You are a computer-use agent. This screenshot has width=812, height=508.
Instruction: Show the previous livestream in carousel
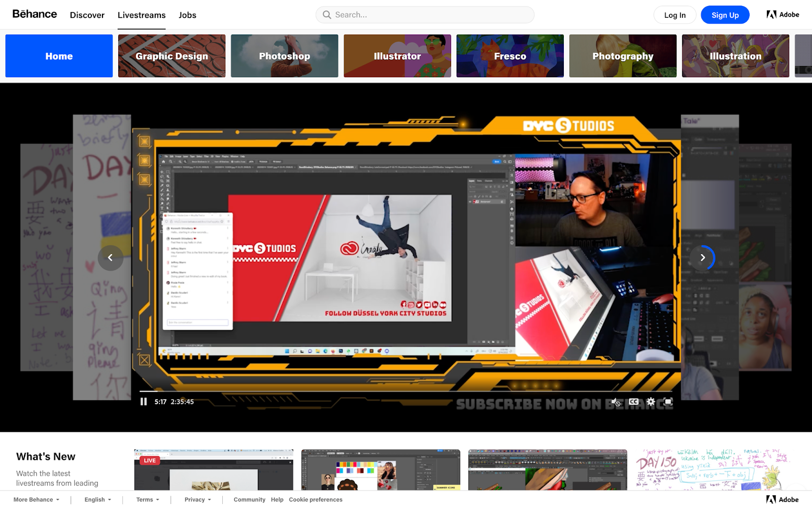pyautogui.click(x=110, y=258)
